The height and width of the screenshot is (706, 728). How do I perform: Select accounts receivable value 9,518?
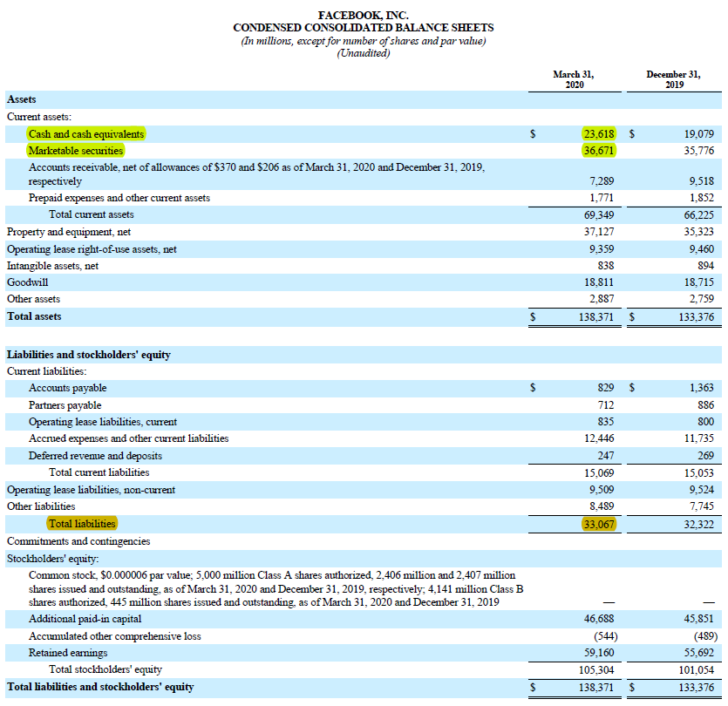point(702,181)
